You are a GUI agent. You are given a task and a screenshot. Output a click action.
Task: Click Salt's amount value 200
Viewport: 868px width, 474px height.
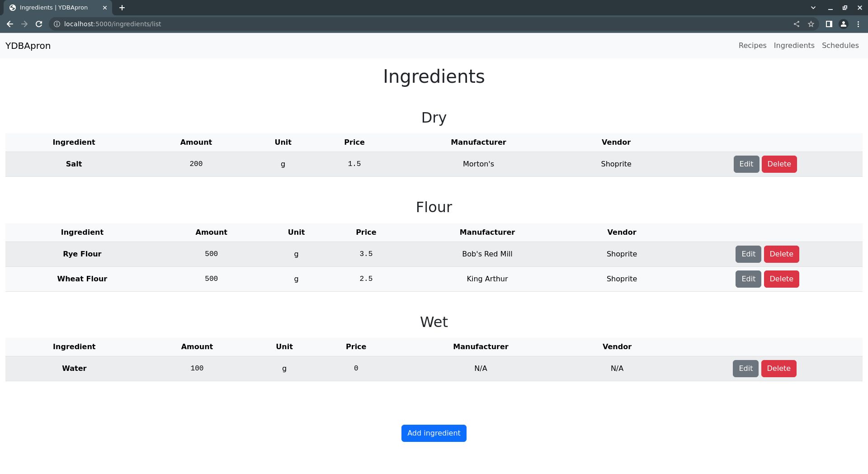pyautogui.click(x=196, y=164)
